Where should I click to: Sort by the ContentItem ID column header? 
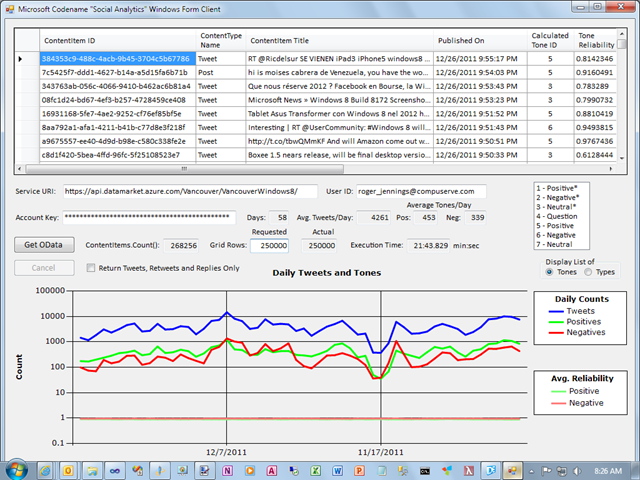coord(116,41)
